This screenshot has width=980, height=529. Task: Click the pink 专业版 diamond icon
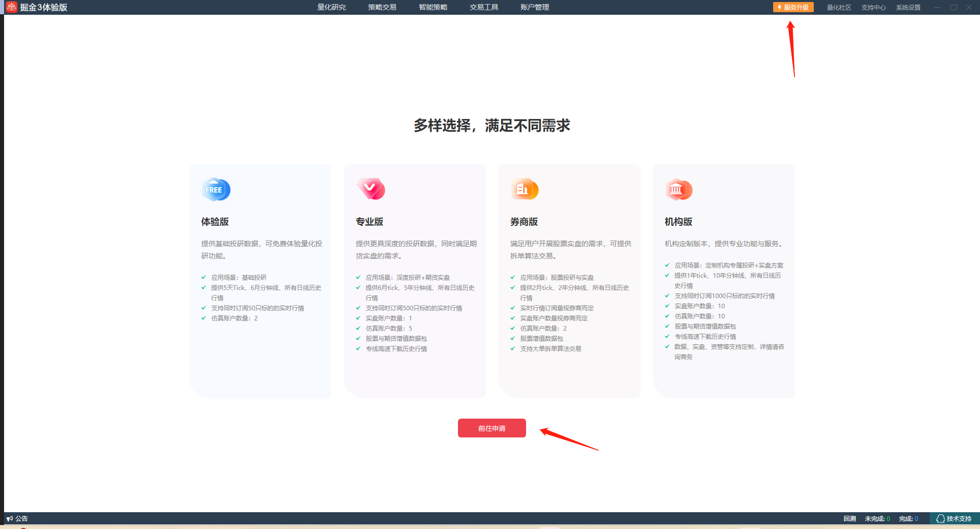click(x=371, y=189)
